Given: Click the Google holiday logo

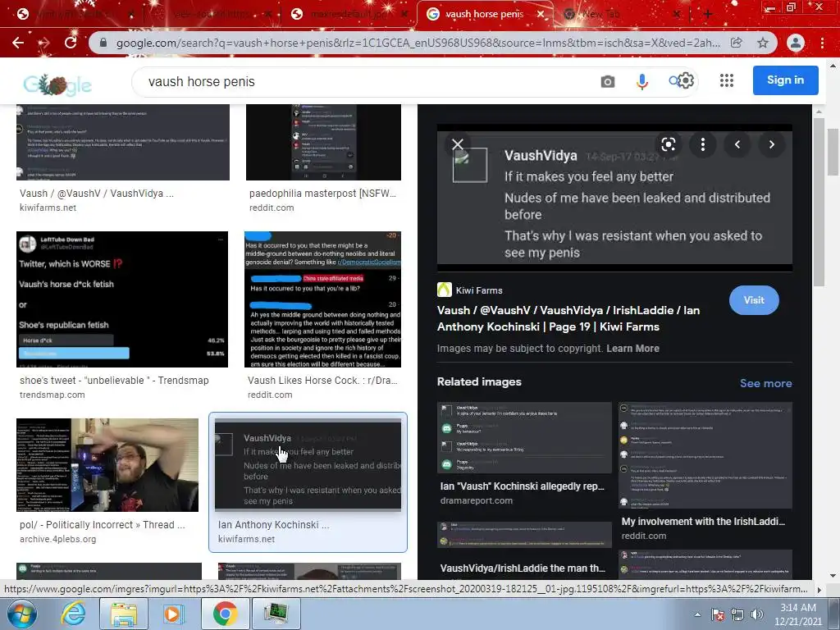Looking at the screenshot, I should click(57, 84).
